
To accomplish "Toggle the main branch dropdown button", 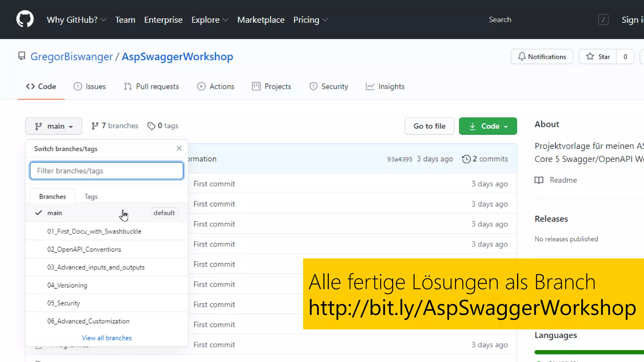I will pos(53,126).
